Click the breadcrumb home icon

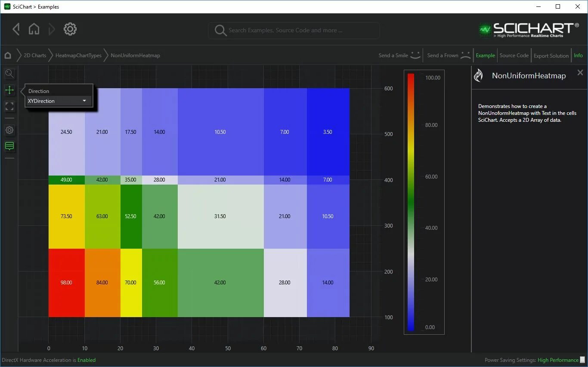coord(8,56)
